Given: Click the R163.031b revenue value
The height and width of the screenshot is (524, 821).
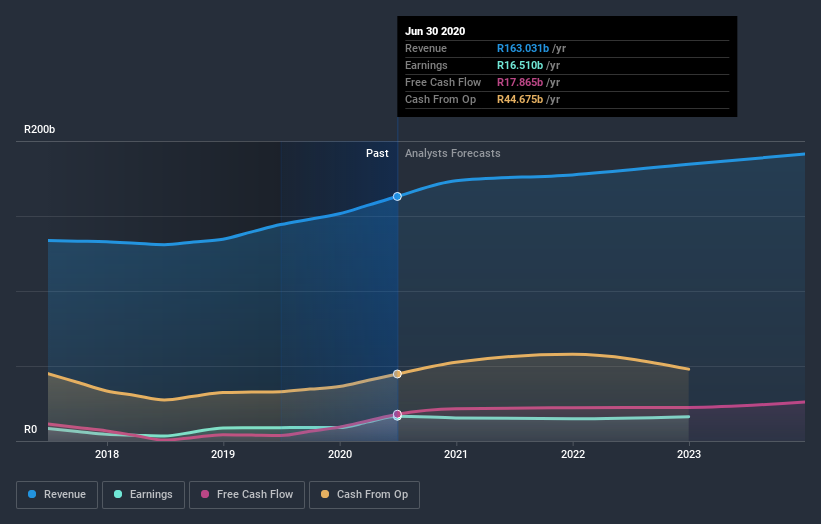Looking at the screenshot, I should coord(523,48).
